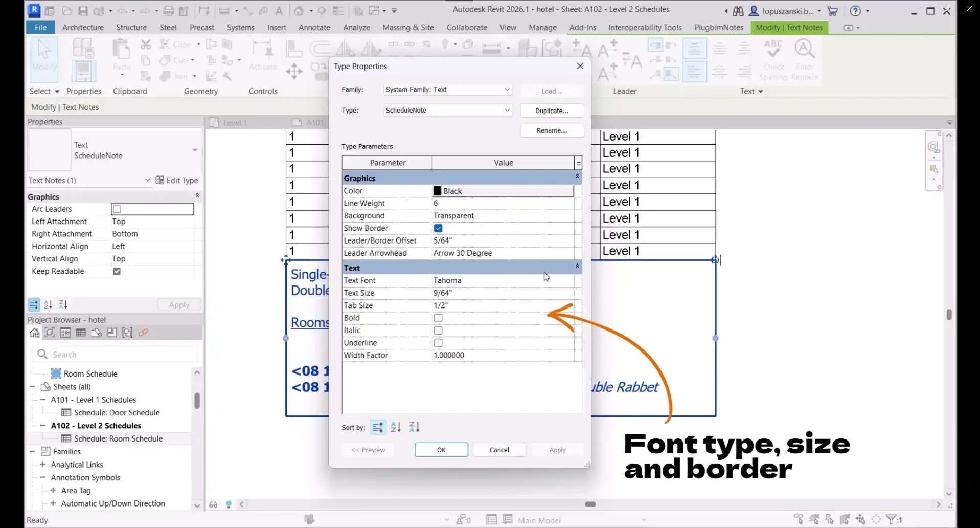Switch to the Annotate ribbon tab

coord(314,28)
